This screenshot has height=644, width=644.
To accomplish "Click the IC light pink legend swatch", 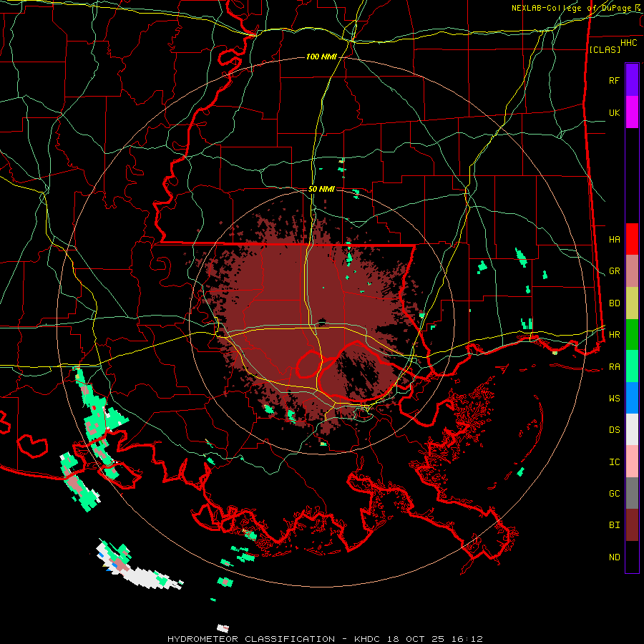I will point(632,462).
